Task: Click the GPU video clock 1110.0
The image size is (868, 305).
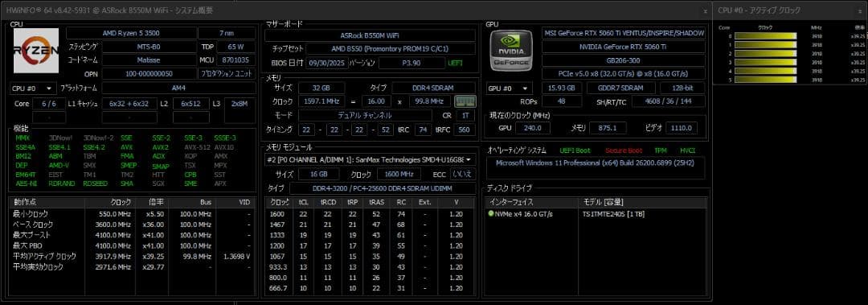Action: coord(682,128)
